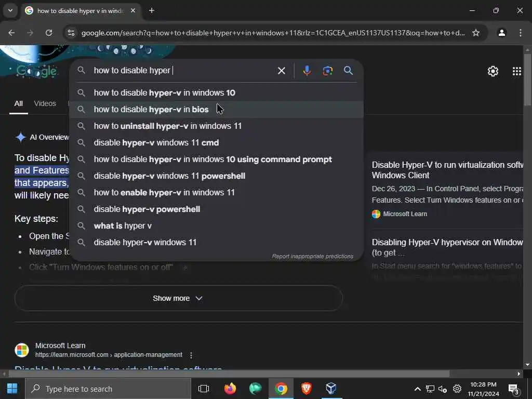Image resolution: width=532 pixels, height=399 pixels.
Task: Go back with the browser back arrow
Action: coord(11,33)
